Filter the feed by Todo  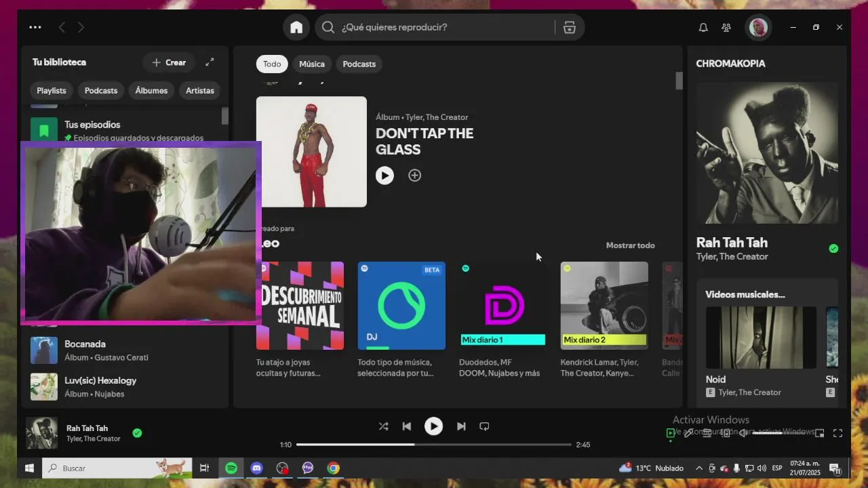[272, 64]
